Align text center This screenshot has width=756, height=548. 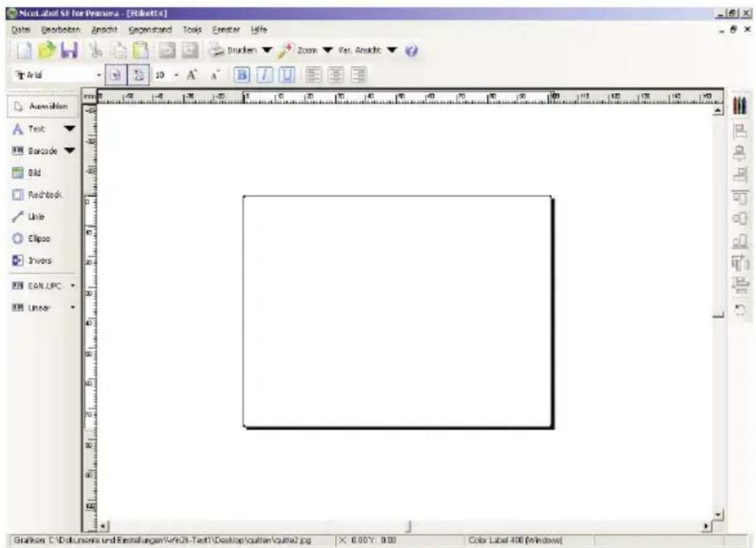336,75
